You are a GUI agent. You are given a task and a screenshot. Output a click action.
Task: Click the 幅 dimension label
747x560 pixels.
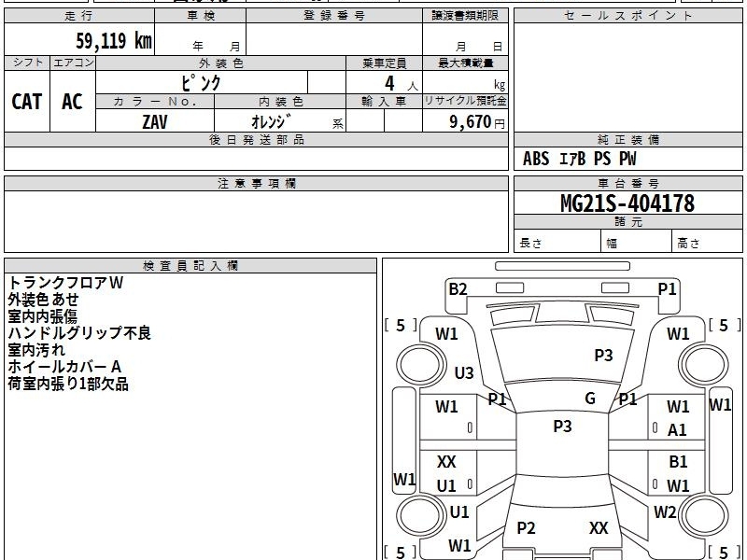[x=612, y=244]
